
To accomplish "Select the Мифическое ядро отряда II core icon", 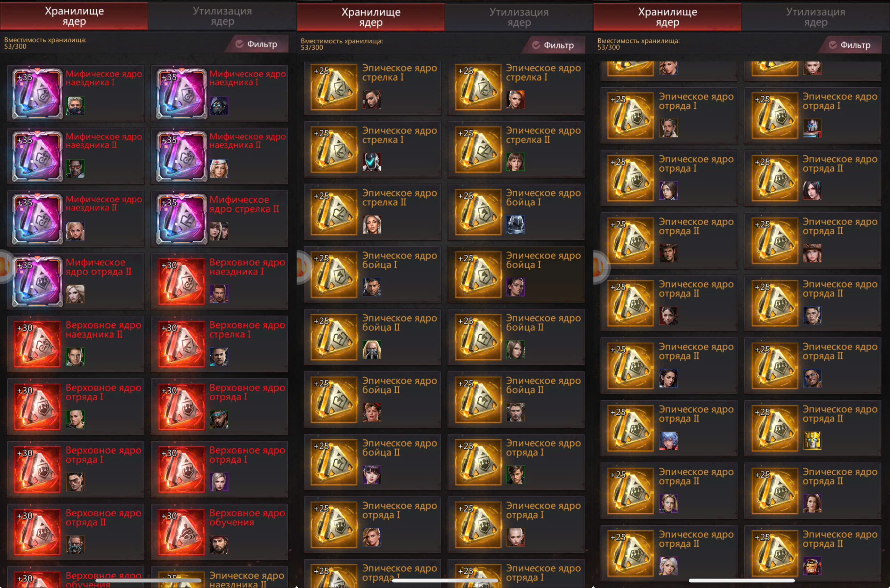I will (x=38, y=281).
